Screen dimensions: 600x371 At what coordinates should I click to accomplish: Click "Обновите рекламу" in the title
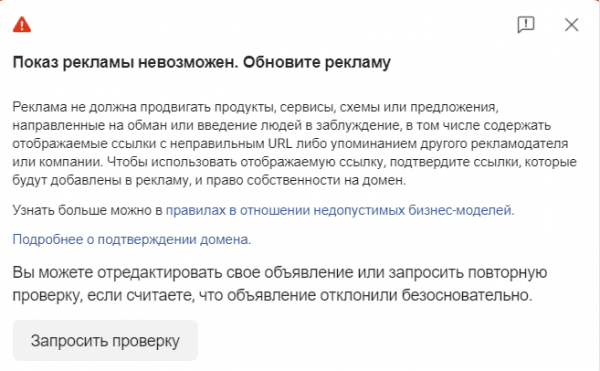point(317,62)
